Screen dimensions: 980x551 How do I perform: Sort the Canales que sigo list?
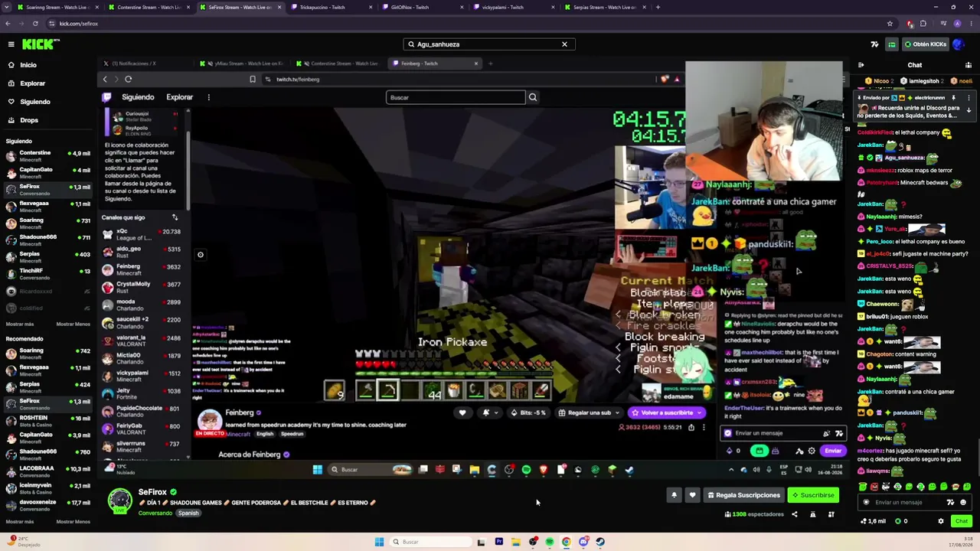pos(175,217)
